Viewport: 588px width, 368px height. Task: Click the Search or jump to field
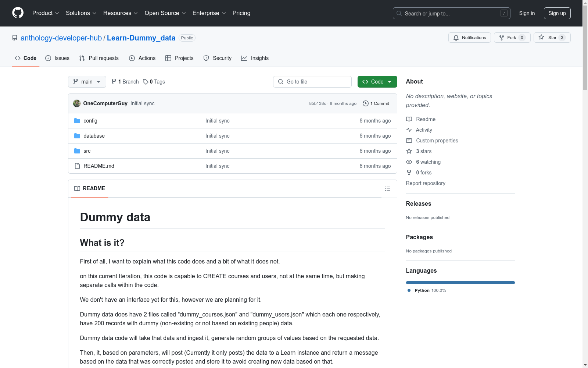pyautogui.click(x=452, y=13)
